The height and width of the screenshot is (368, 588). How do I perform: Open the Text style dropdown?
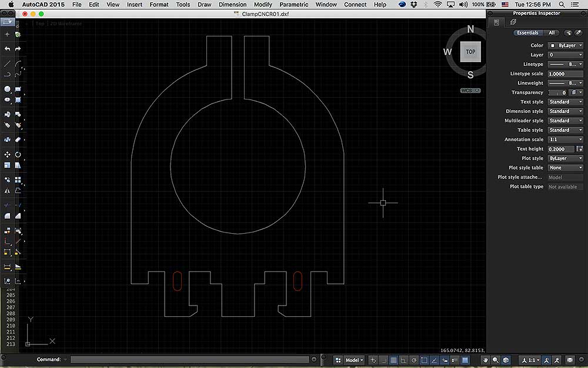[565, 102]
